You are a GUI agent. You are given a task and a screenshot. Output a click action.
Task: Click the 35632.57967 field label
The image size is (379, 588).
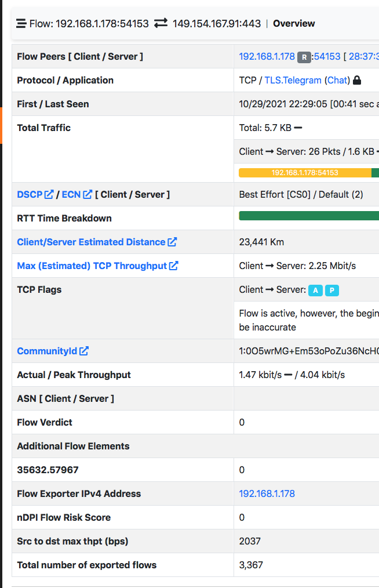point(48,470)
